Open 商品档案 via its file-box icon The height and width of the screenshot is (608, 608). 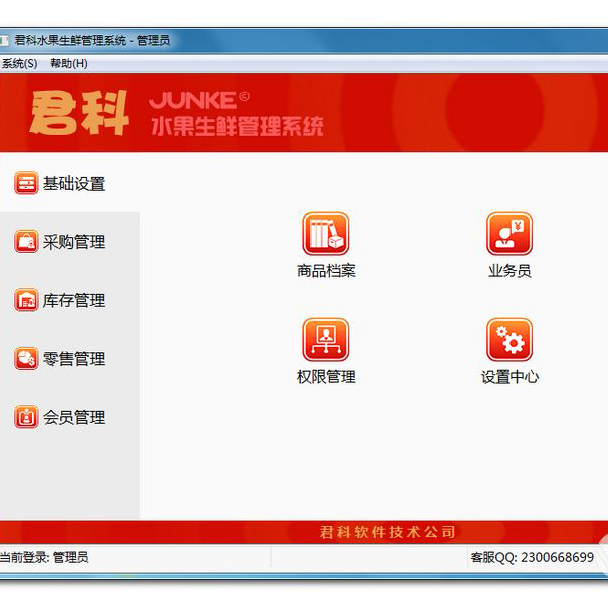click(325, 234)
